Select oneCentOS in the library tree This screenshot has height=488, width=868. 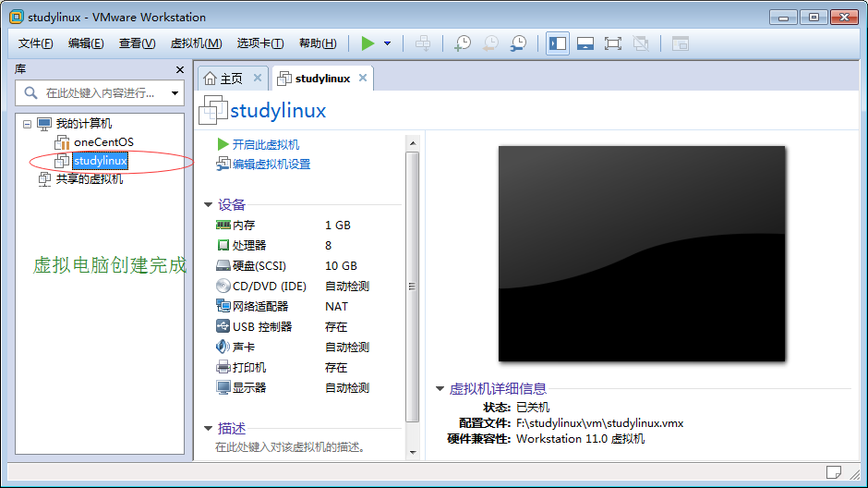[x=102, y=142]
